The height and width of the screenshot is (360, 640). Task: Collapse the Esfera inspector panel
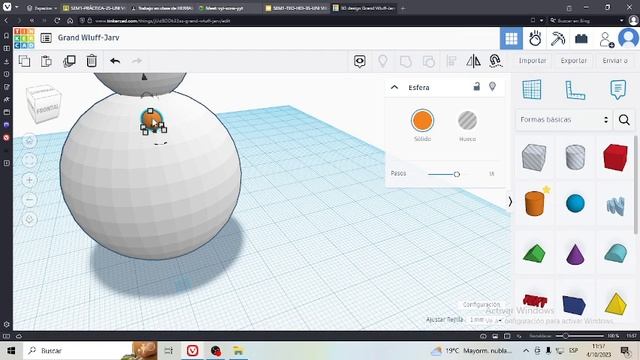[x=394, y=87]
